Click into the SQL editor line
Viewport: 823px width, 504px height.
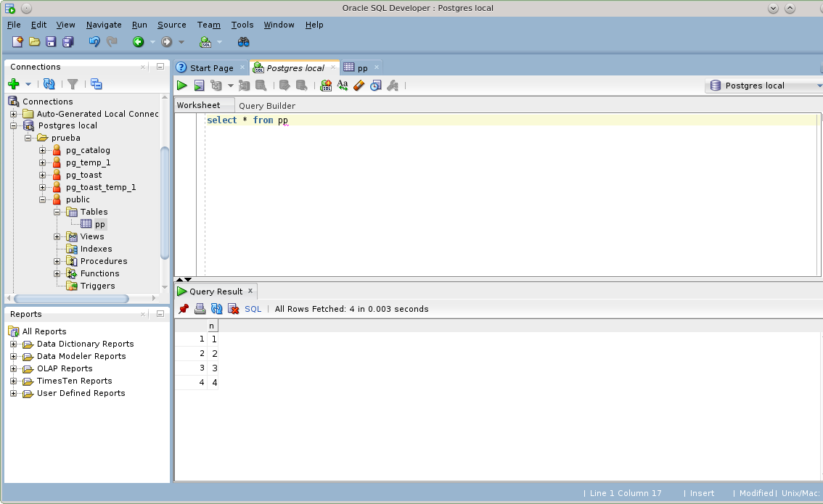coord(512,120)
